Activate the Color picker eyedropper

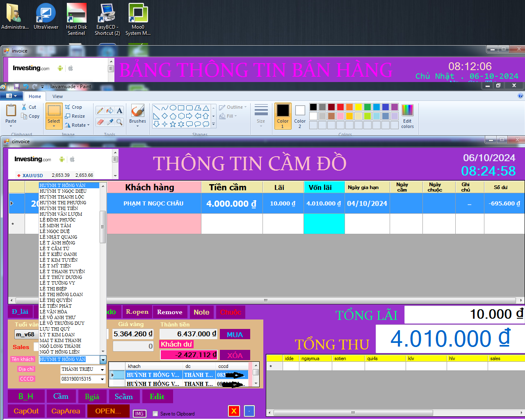click(110, 122)
